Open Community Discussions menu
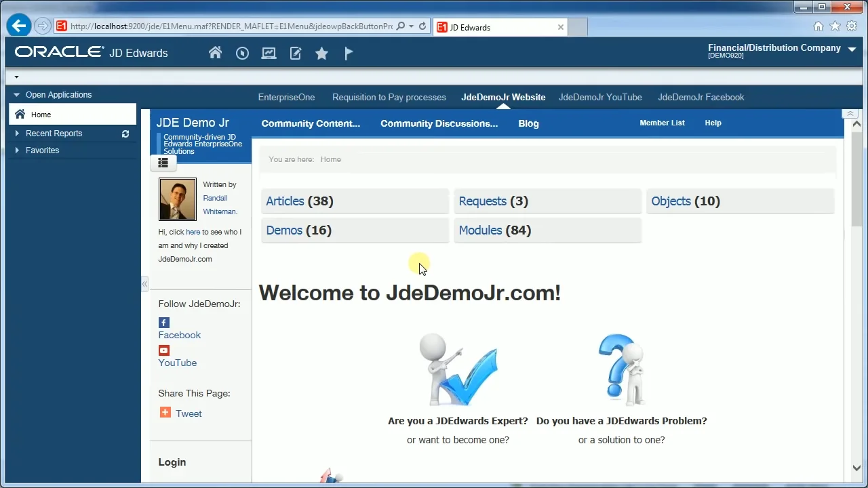 click(x=439, y=123)
